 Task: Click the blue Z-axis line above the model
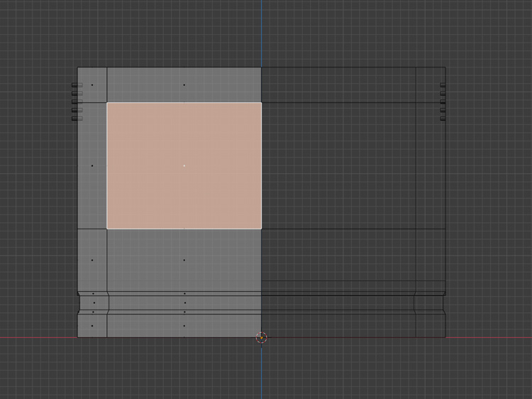(x=261, y=32)
